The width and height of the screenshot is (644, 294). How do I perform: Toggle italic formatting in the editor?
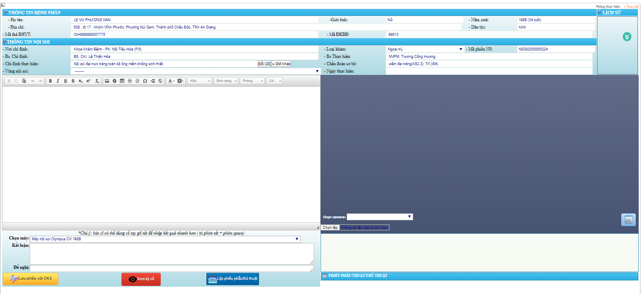click(x=58, y=81)
